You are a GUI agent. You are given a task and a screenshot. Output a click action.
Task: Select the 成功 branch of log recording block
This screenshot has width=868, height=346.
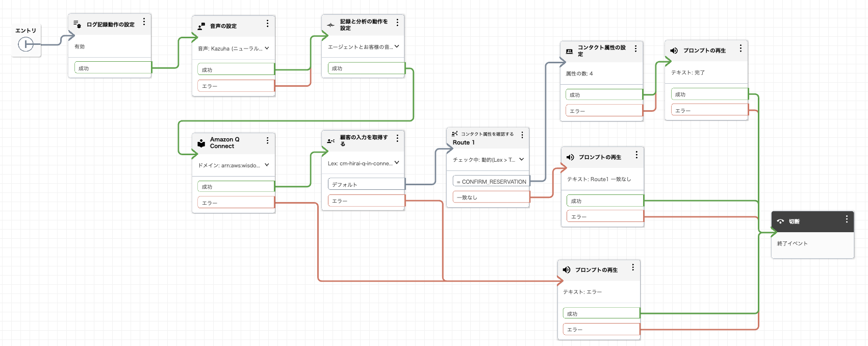pyautogui.click(x=113, y=68)
